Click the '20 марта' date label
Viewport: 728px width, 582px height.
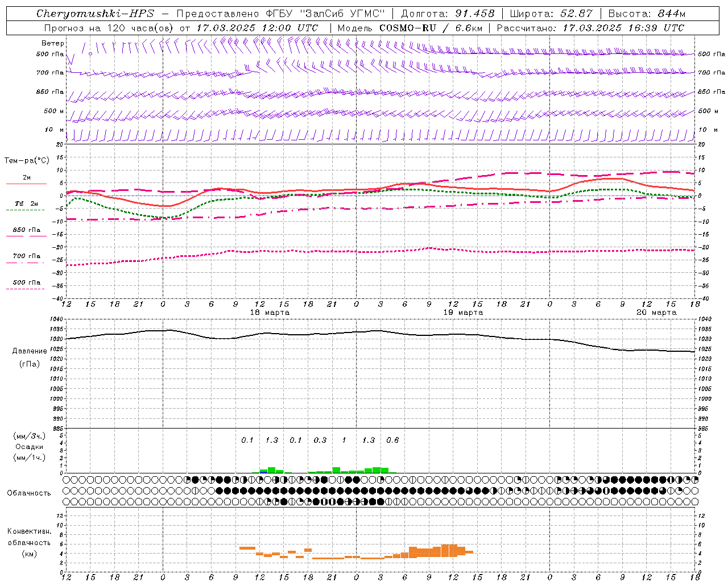tap(656, 313)
